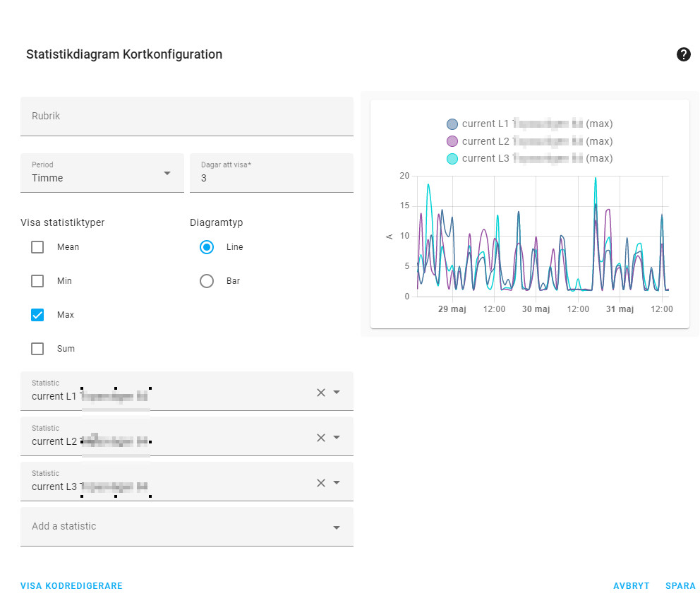Check the Min statistic type

click(38, 281)
